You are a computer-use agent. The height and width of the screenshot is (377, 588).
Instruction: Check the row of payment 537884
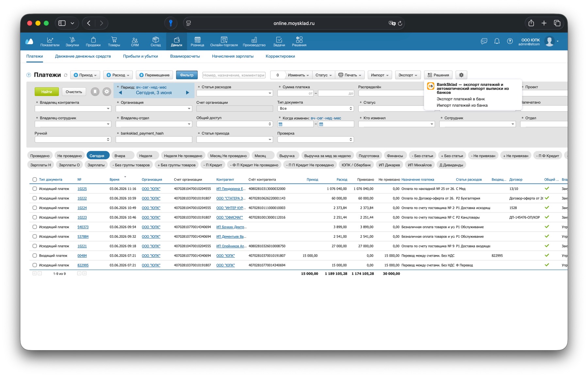coord(35,236)
